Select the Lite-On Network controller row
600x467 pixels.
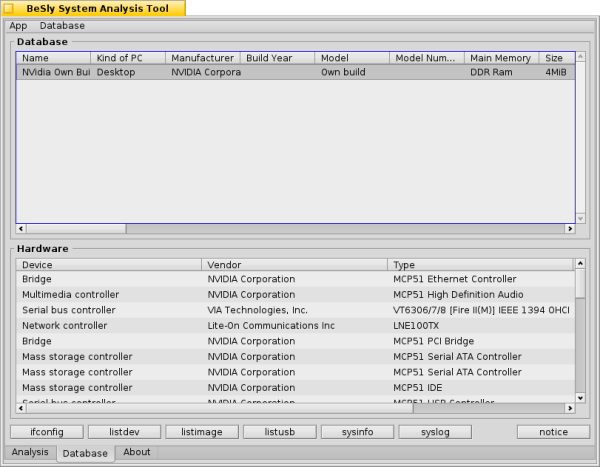[x=294, y=325]
